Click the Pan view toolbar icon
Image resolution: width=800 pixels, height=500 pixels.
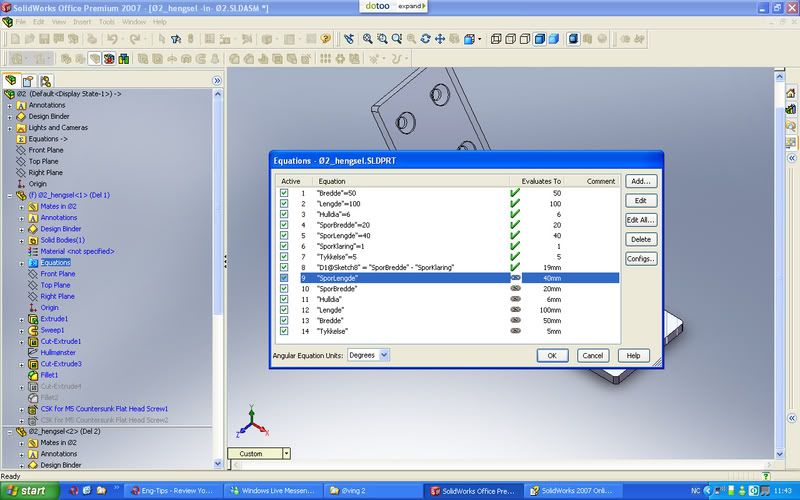point(441,39)
